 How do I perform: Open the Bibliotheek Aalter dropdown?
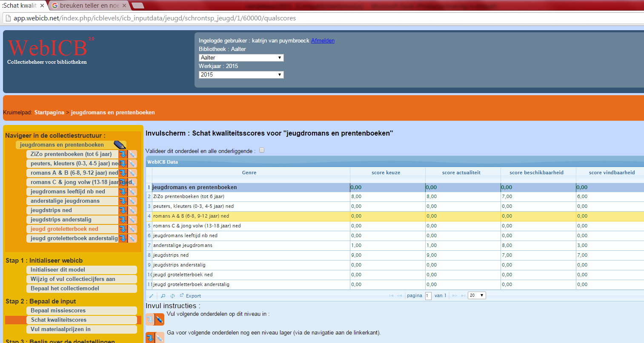pyautogui.click(x=241, y=58)
